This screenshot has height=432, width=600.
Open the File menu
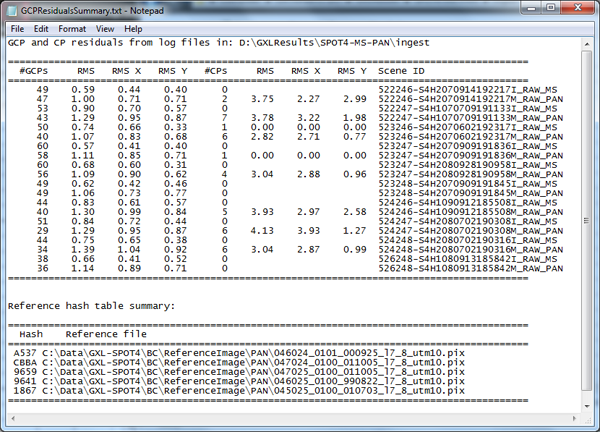point(17,29)
